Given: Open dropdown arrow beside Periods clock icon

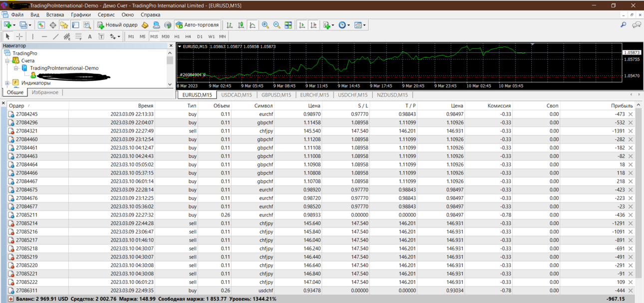Looking at the screenshot, I should pos(348,25).
